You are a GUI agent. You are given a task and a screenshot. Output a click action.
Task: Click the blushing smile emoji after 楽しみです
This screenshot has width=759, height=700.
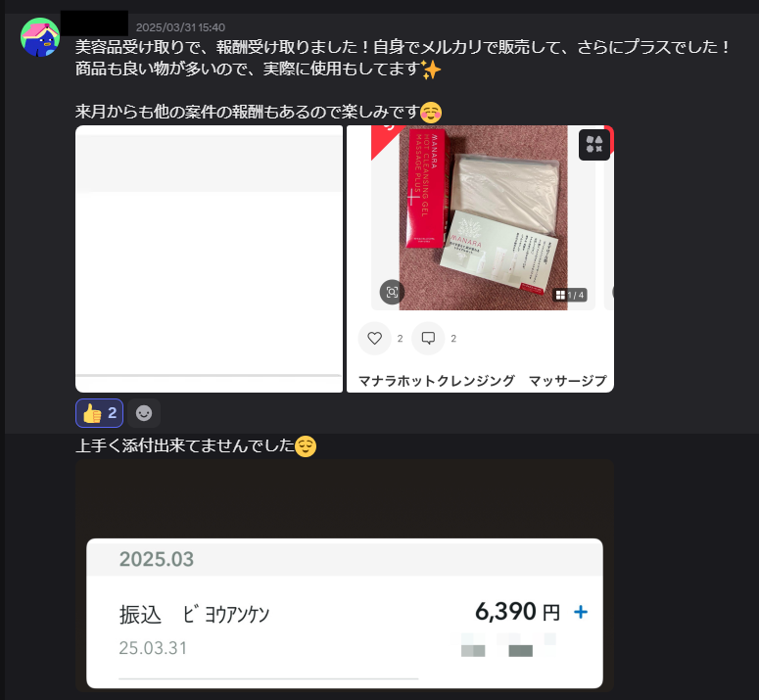pos(431,113)
